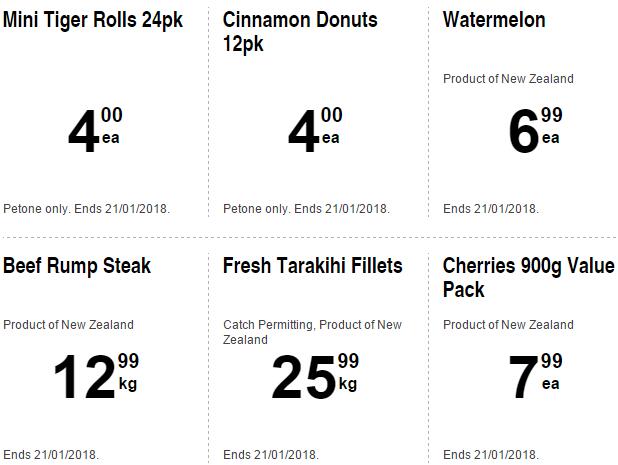Click the Cinnamon Donuts 12pk heading
618x465 pixels.
pos(300,32)
